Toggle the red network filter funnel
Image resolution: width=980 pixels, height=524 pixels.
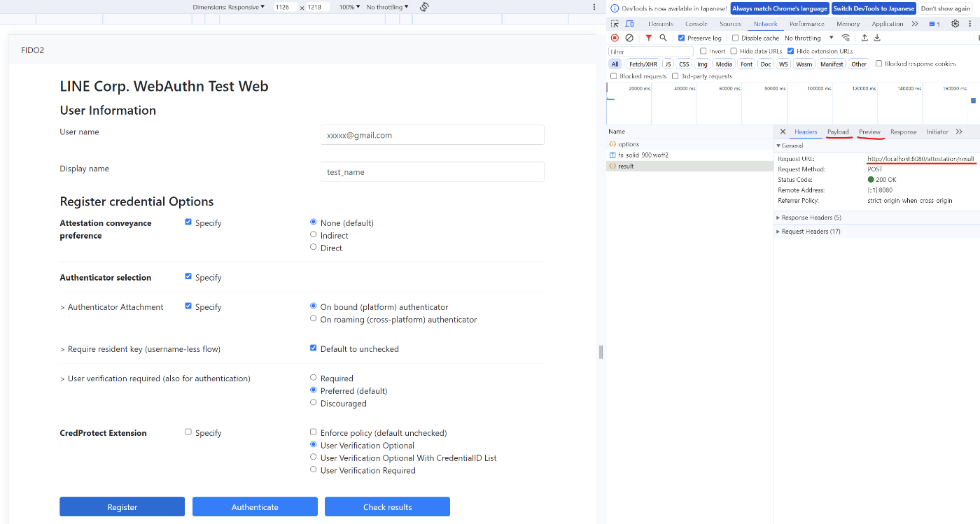[649, 38]
